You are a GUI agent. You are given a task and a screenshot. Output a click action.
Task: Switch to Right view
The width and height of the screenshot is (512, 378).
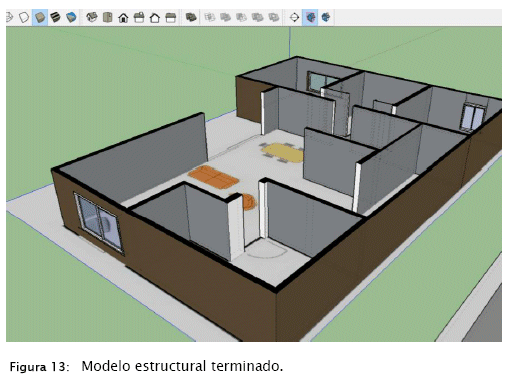(139, 17)
